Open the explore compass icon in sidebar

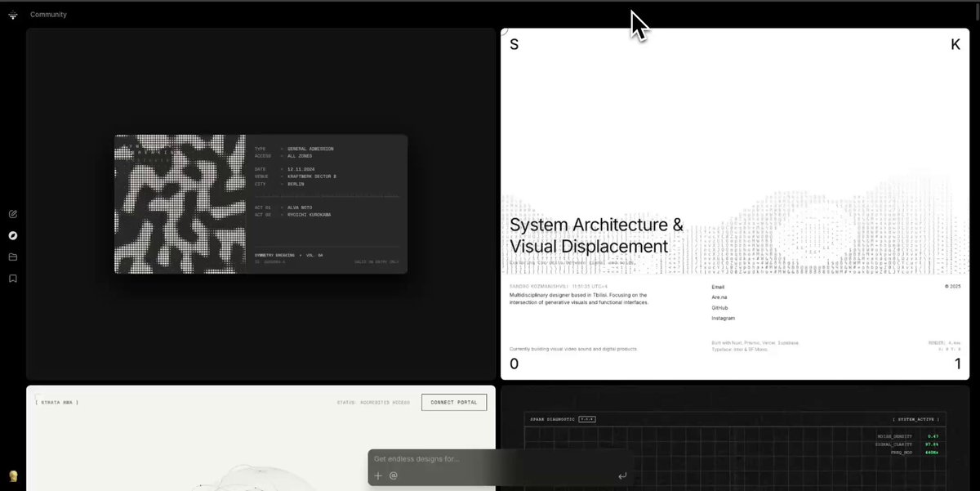(x=12, y=235)
